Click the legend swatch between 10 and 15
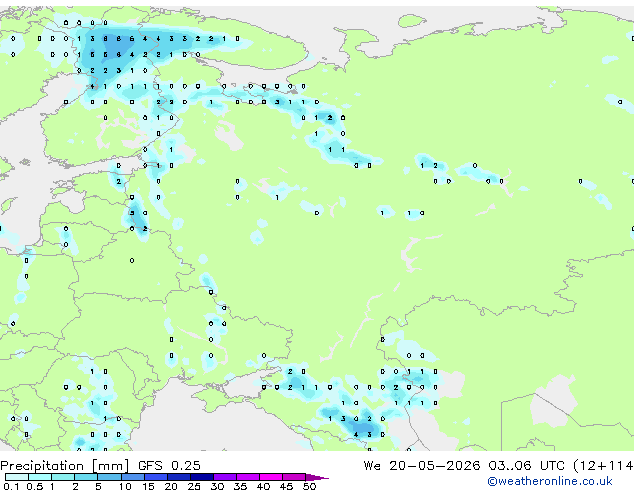Screen dimensions: 634x490 point(133,477)
